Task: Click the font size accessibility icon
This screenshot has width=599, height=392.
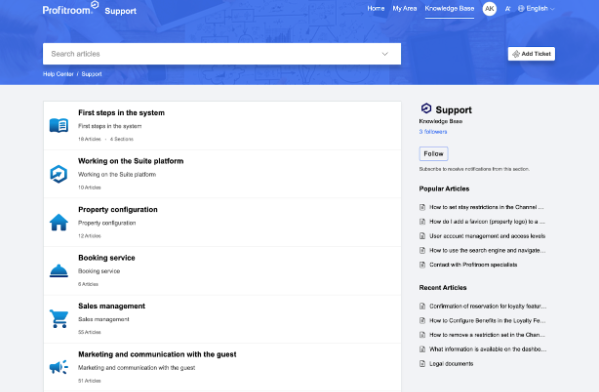Action: (x=507, y=9)
